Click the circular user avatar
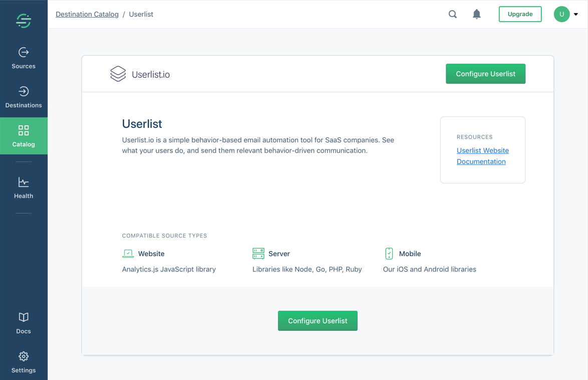The height and width of the screenshot is (380, 588). point(561,14)
